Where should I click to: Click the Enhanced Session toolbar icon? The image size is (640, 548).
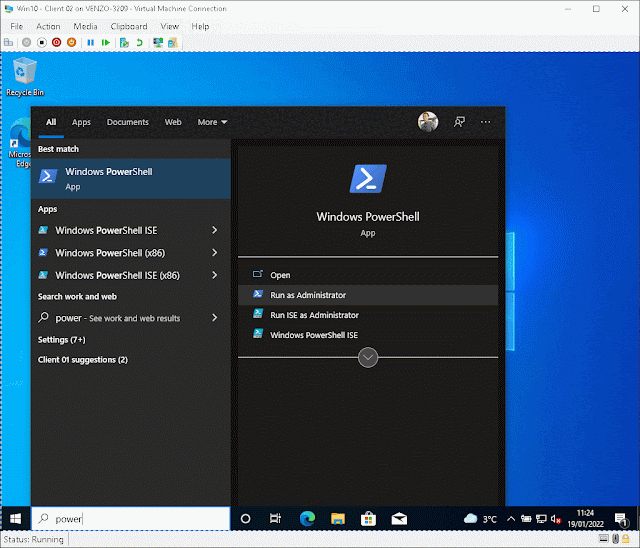pyautogui.click(x=158, y=42)
